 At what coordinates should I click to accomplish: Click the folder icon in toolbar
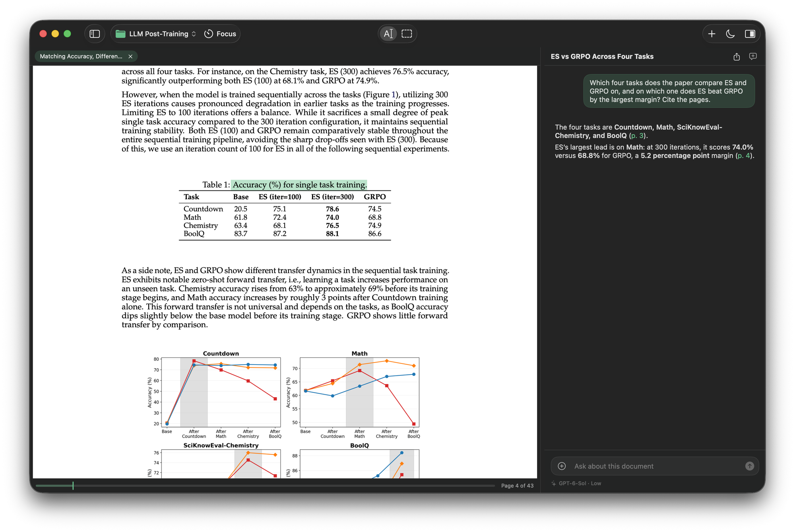coord(120,34)
